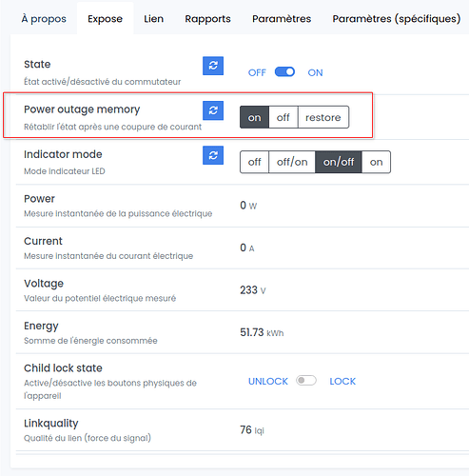The image size is (469, 476).
Task: Refresh the State value
Action: coord(213,66)
